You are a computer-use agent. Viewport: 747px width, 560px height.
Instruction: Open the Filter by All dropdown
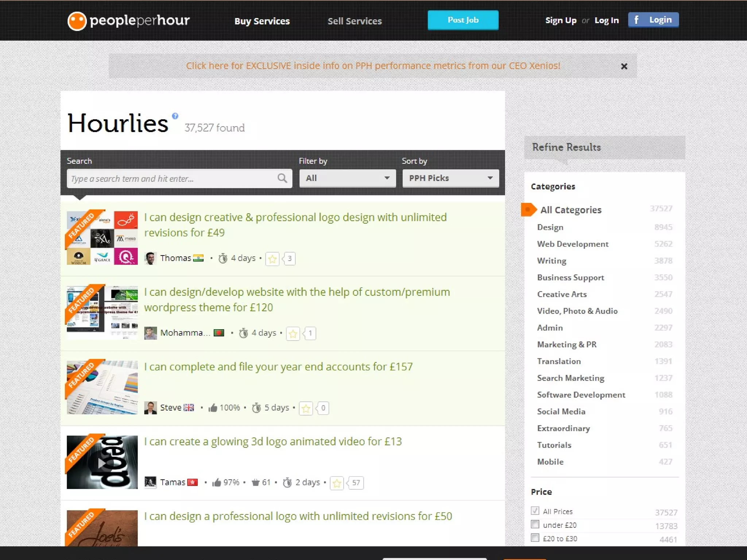click(x=347, y=178)
